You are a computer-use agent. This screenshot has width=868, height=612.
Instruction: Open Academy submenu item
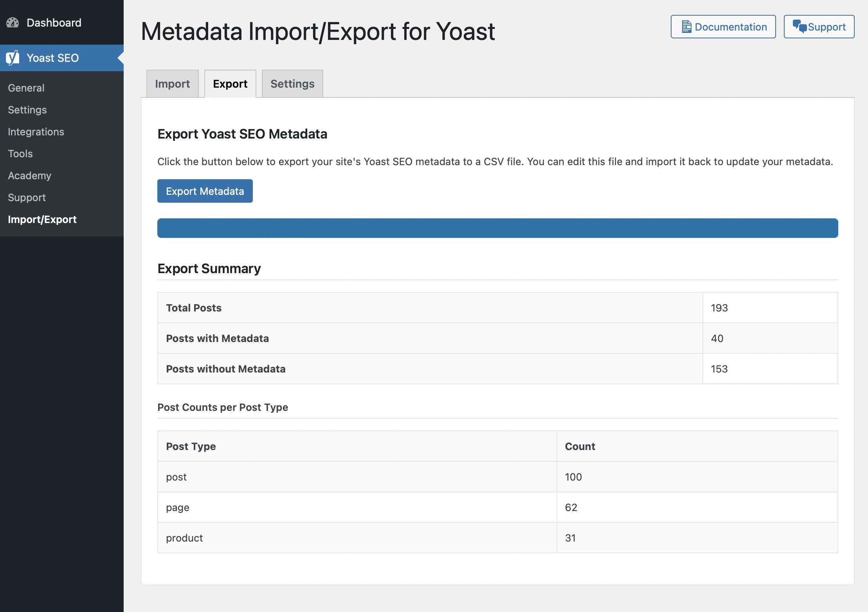click(x=30, y=176)
